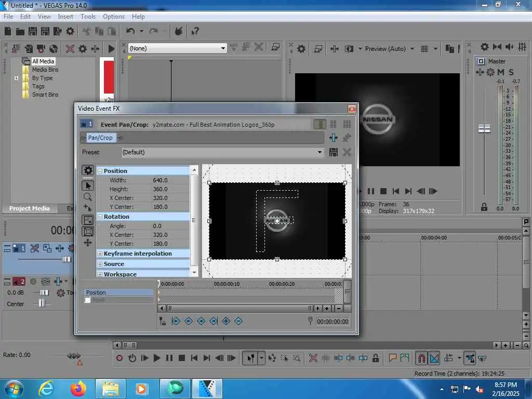The width and height of the screenshot is (532, 399).
Task: Open the Edit menu
Action: point(25,16)
